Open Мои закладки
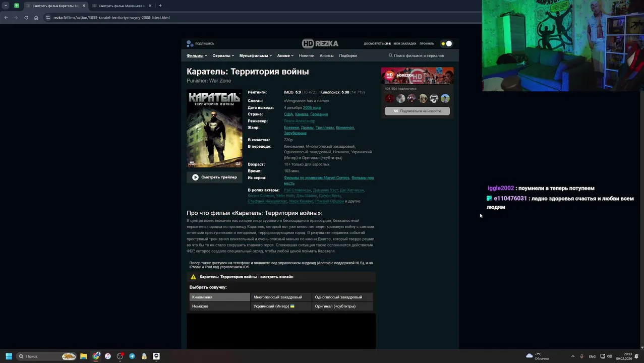The image size is (644, 363). click(x=405, y=43)
